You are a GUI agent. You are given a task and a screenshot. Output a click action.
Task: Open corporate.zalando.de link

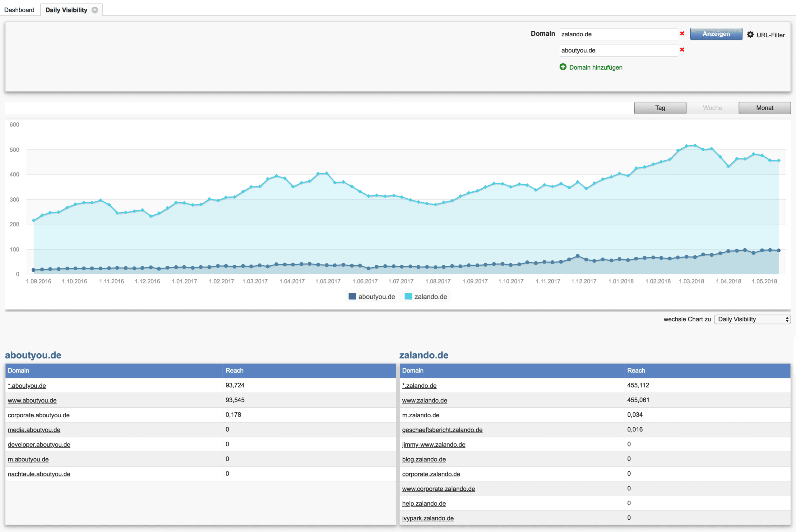pos(431,474)
